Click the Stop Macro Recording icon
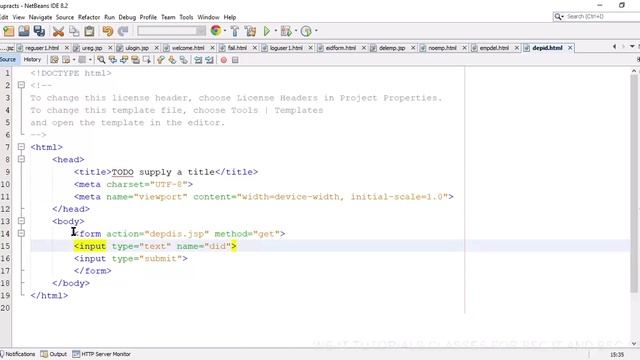 point(235,60)
